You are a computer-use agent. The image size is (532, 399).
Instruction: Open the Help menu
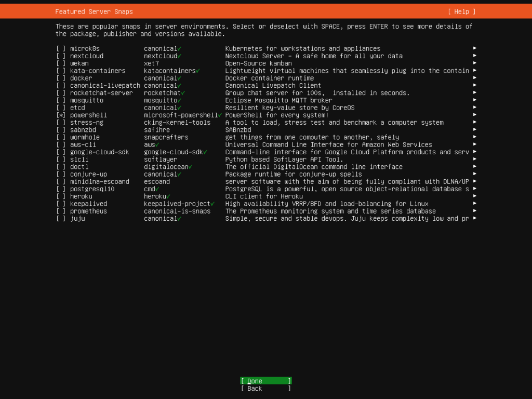(461, 11)
